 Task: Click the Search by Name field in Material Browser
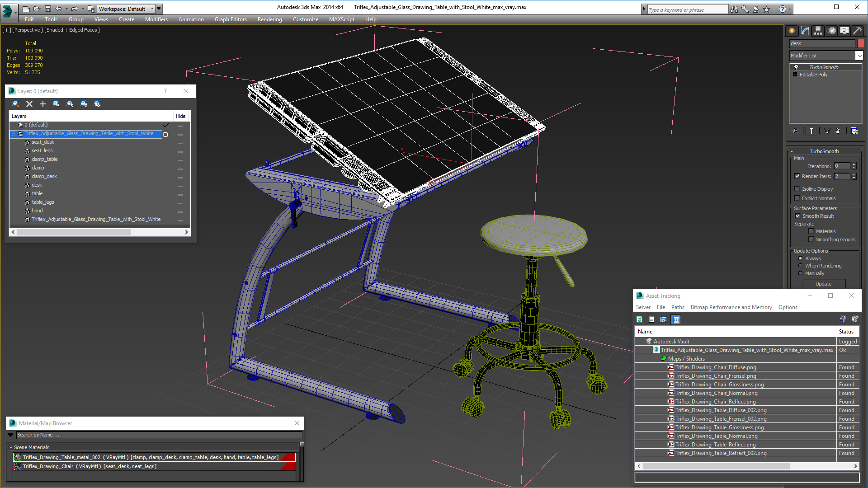point(159,435)
